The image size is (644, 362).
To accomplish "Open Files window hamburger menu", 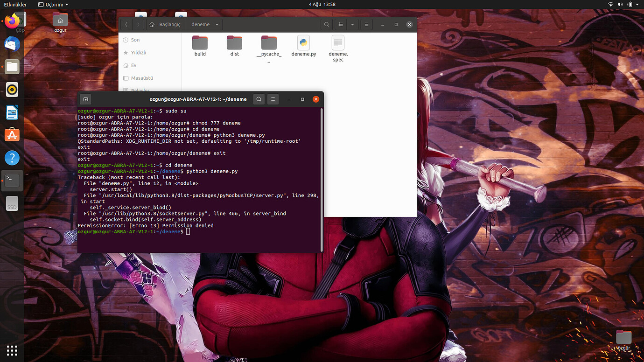I will click(367, 24).
